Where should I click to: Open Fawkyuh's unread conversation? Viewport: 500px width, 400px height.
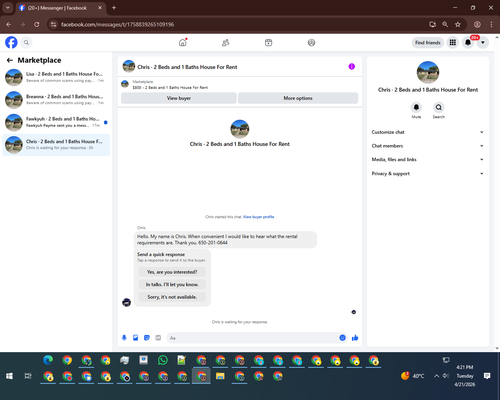coord(56,122)
